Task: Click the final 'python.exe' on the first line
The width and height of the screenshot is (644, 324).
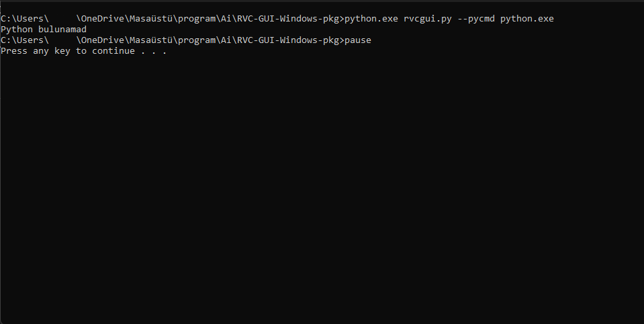Action: coord(527,19)
